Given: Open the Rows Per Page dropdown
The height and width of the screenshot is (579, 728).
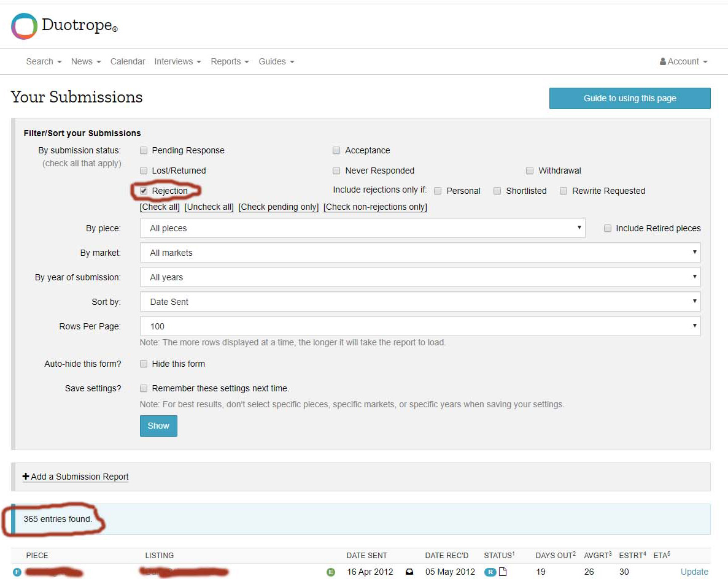Looking at the screenshot, I should click(x=420, y=326).
